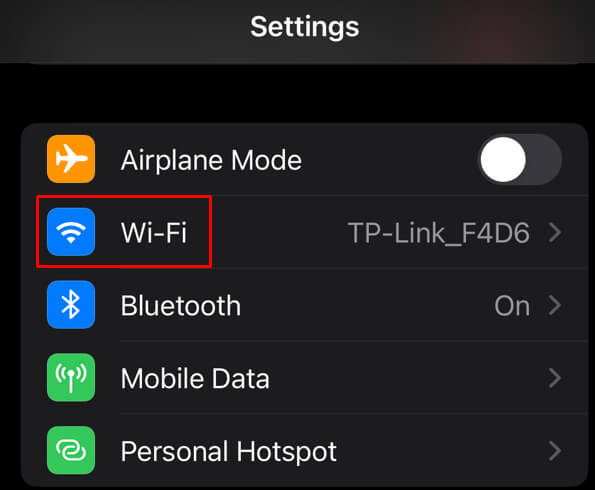Expand Mobile Data using its chevron arrow
Screen dimensions: 595x490
[555, 378]
